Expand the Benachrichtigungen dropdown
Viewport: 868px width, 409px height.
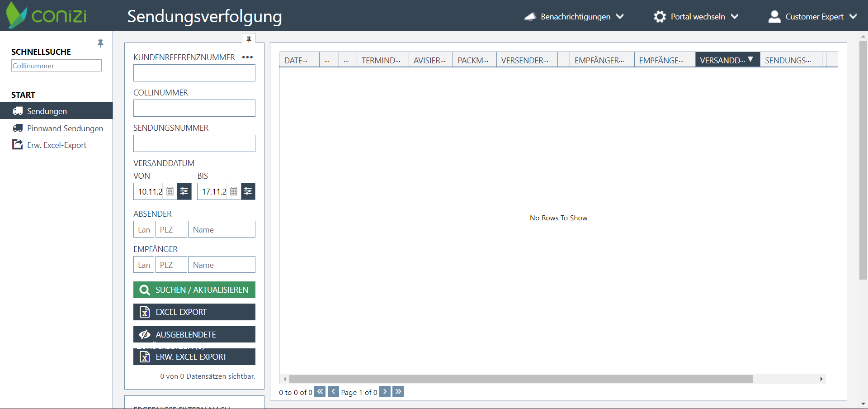[574, 17]
